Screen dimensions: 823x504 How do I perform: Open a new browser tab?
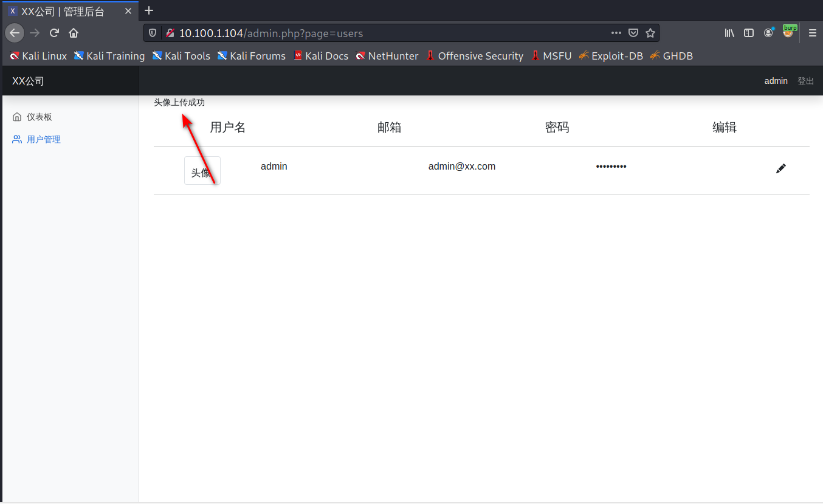pyautogui.click(x=149, y=10)
